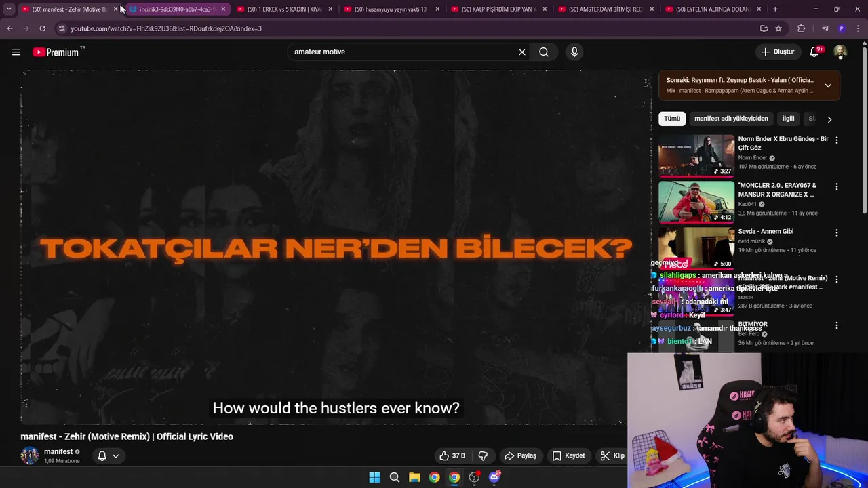Click the Paylaş share button
The width and height of the screenshot is (868, 488).
(x=520, y=455)
